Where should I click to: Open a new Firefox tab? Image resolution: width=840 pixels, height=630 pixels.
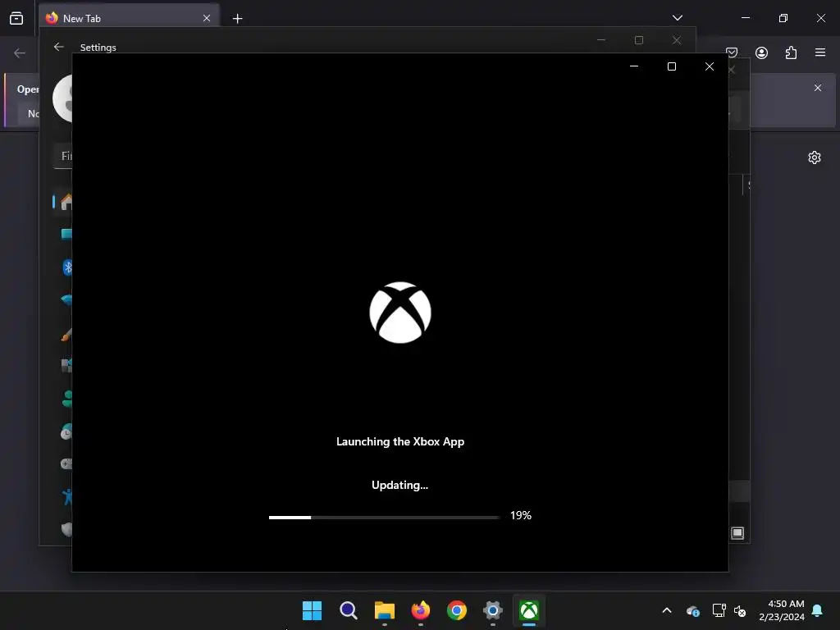click(237, 19)
